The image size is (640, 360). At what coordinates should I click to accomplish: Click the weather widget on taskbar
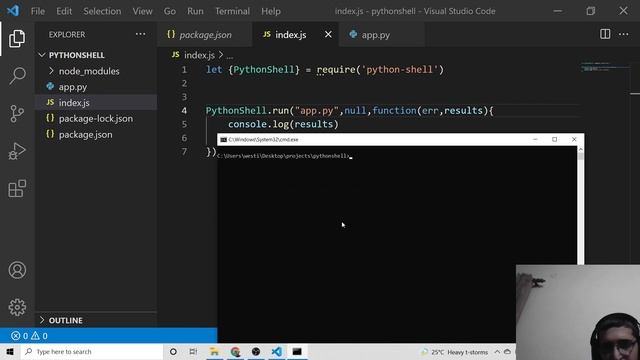click(454, 352)
